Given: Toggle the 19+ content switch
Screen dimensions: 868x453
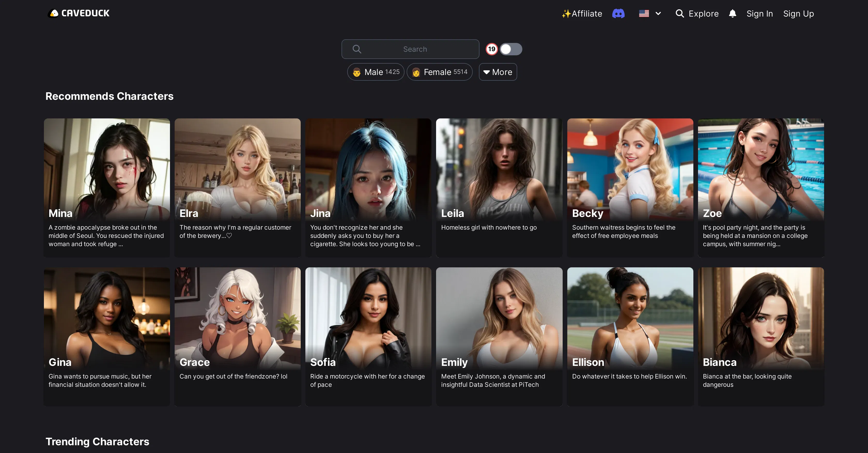Looking at the screenshot, I should [510, 49].
